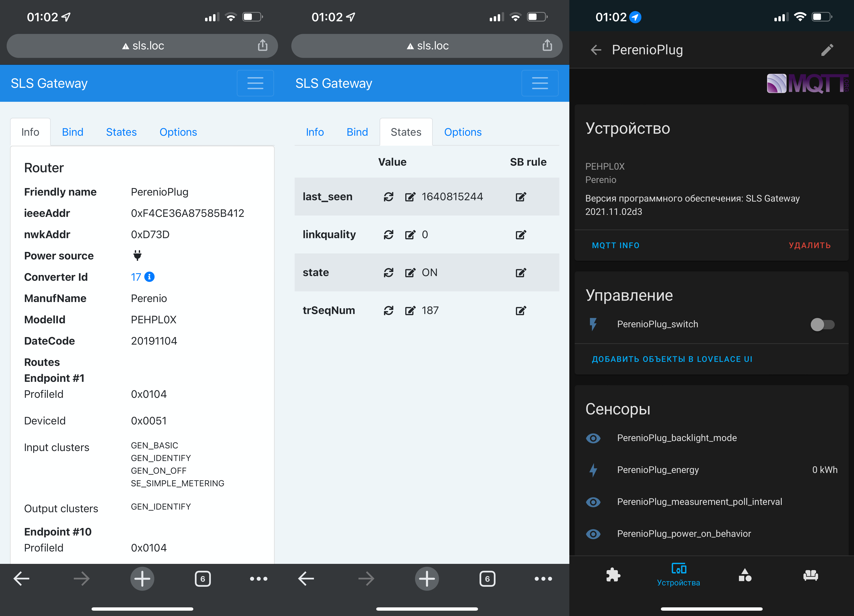Viewport: 854px width, 616px height.
Task: Refresh the linkquality value
Action: (388, 235)
